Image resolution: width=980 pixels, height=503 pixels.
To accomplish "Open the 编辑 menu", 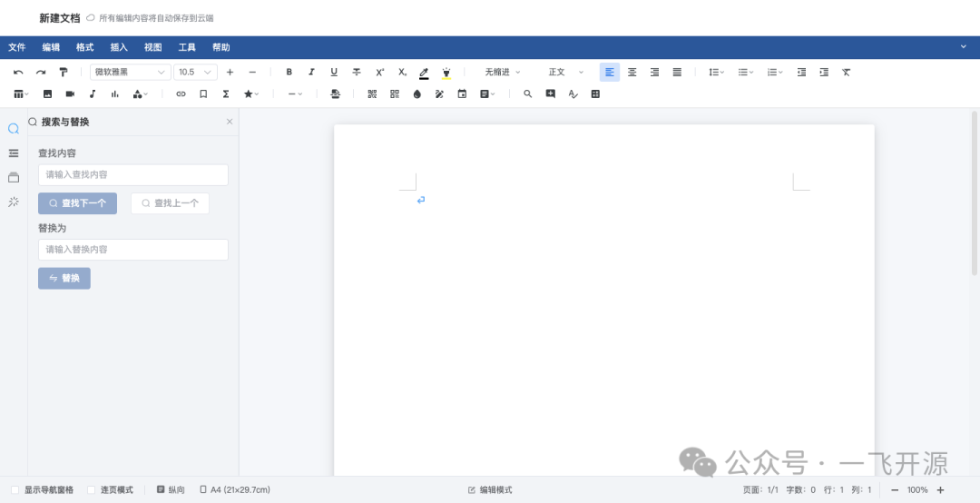I will coord(51,47).
